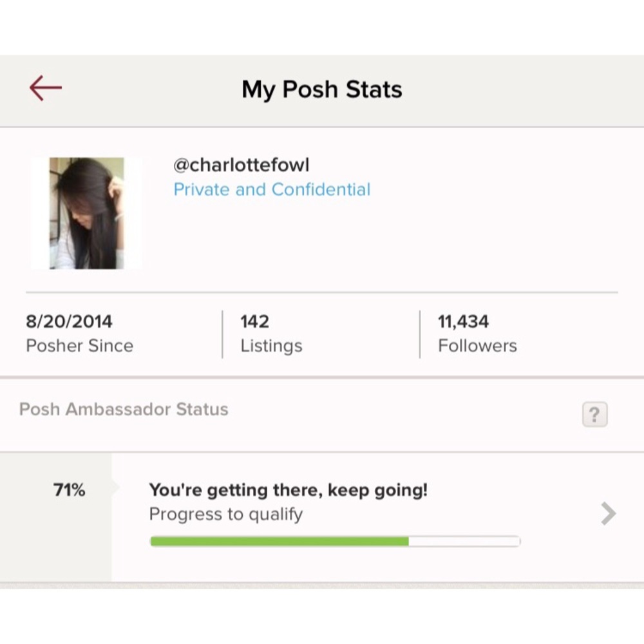
Task: Click the profile info area beside the avatar
Action: [270, 177]
